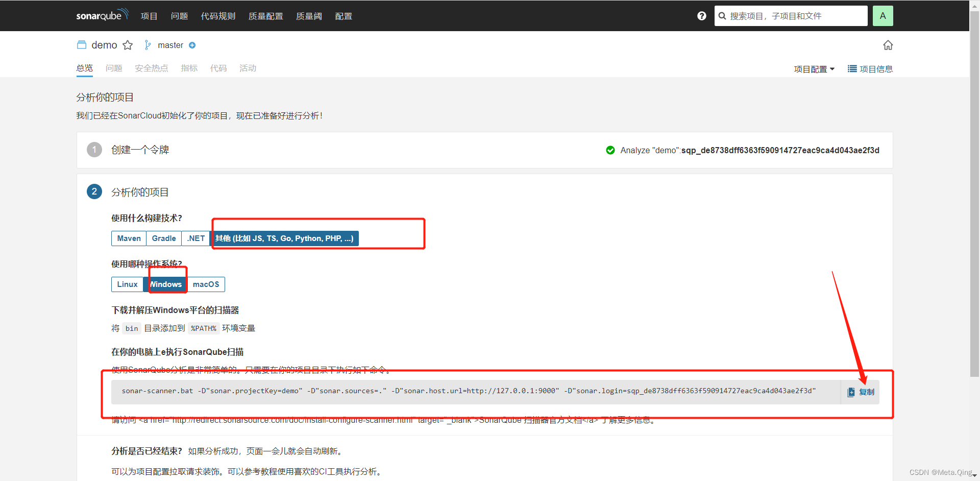Open 问题 in the top navigation bar

[x=179, y=16]
